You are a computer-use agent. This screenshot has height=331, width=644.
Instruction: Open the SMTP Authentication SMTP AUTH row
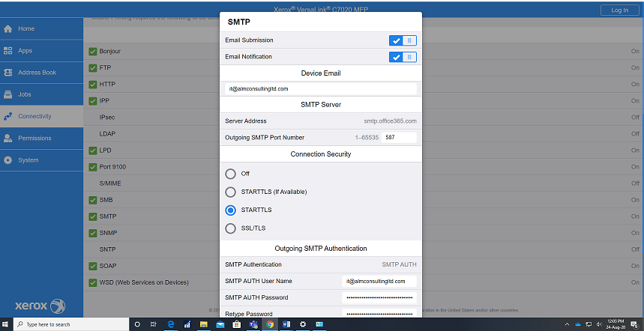coord(321,264)
